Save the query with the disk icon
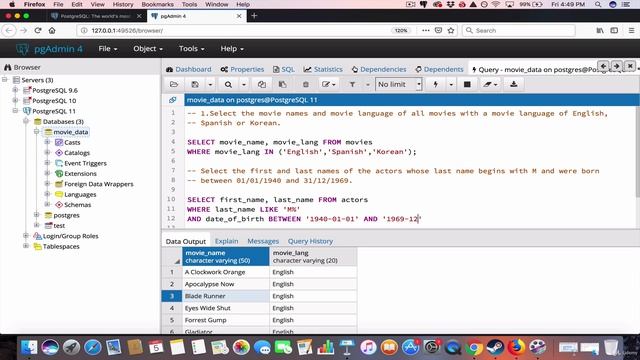 coord(195,84)
